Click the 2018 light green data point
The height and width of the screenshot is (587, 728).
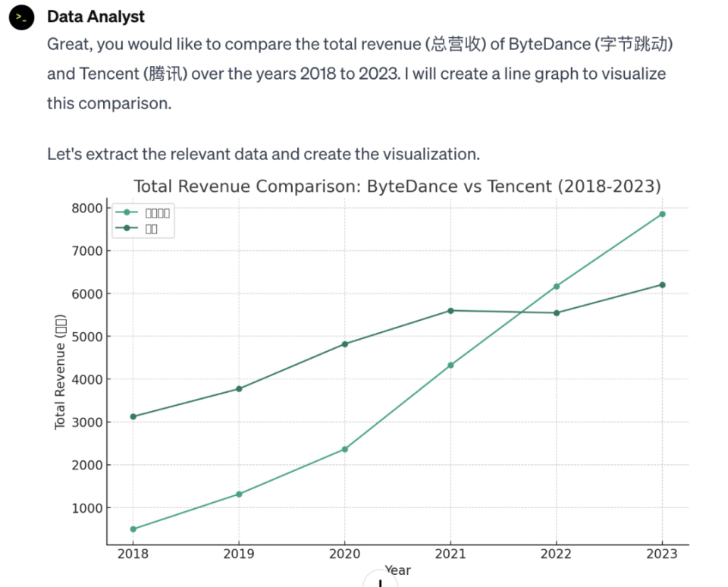tap(133, 529)
